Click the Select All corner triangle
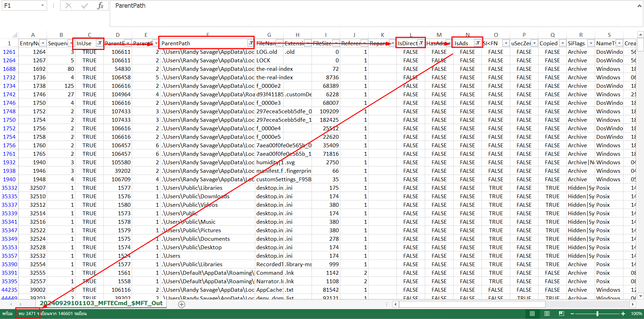This screenshot has height=319, width=644. (x=14, y=35)
